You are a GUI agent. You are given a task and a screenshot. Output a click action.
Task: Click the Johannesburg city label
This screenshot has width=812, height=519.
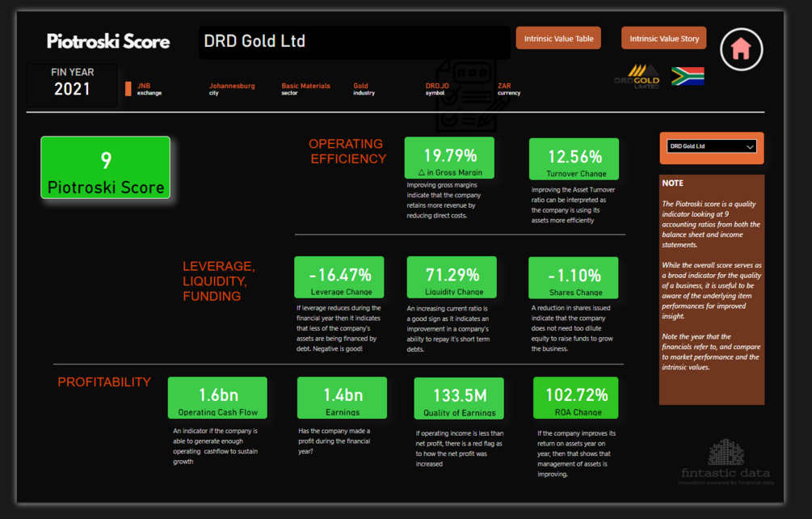coord(232,89)
